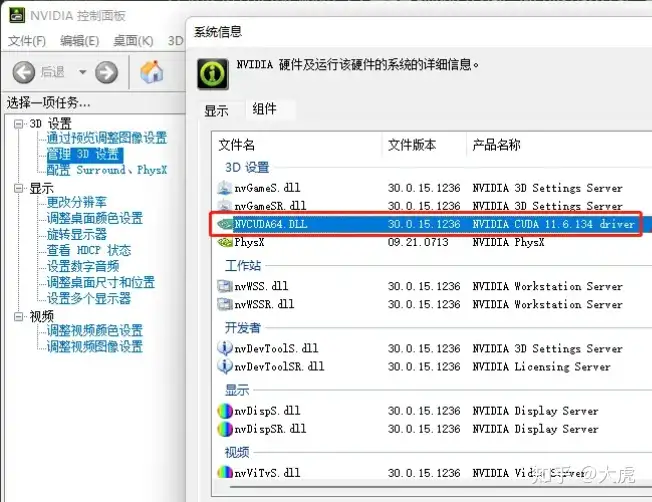Select the nvWSS.dll file name
The width and height of the screenshot is (652, 502).
point(261,286)
